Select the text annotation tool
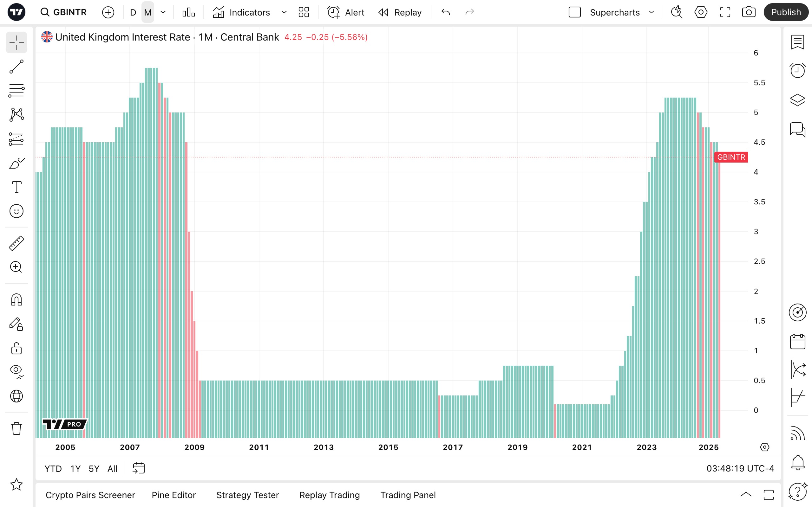The image size is (812, 507). (x=16, y=187)
